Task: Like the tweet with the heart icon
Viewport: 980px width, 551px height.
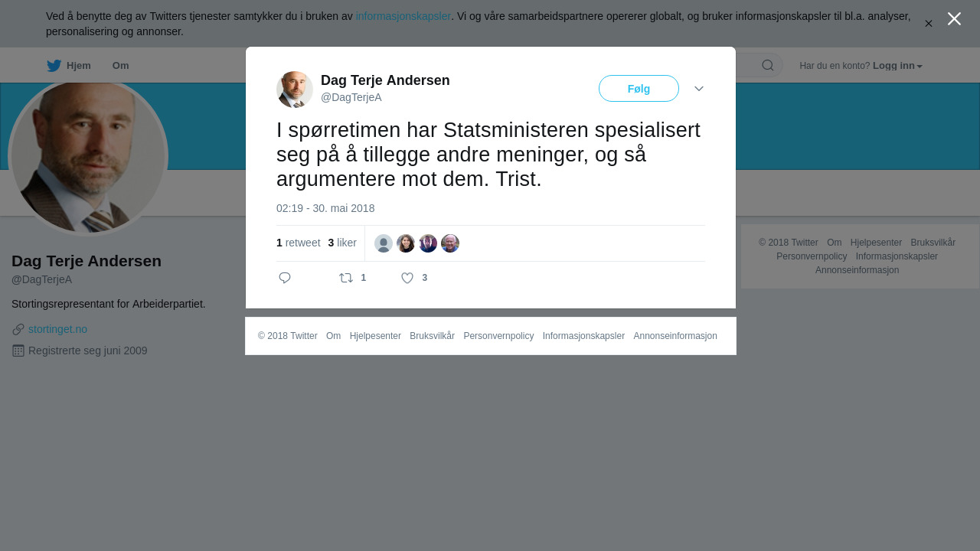Action: (407, 278)
